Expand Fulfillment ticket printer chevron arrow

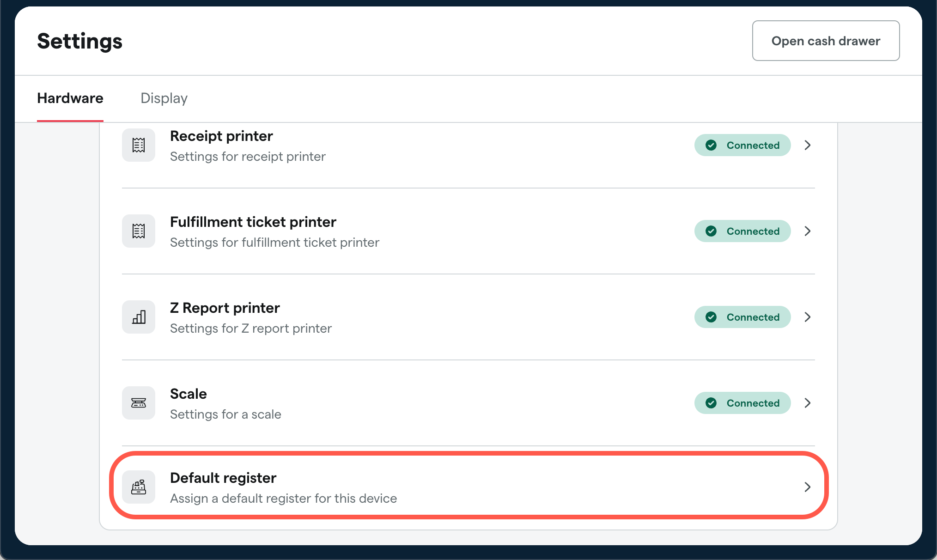tap(808, 231)
